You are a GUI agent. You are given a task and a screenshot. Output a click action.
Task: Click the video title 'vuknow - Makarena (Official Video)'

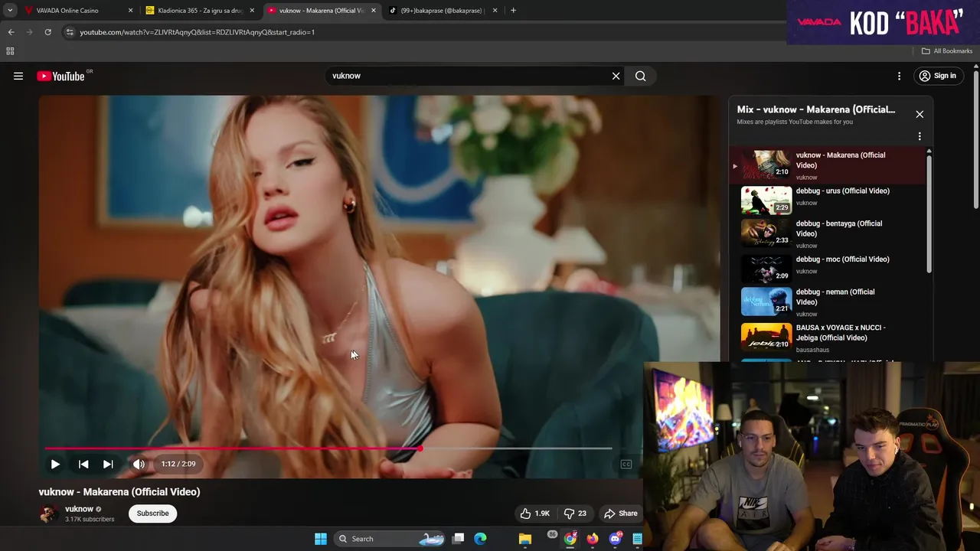119,492
